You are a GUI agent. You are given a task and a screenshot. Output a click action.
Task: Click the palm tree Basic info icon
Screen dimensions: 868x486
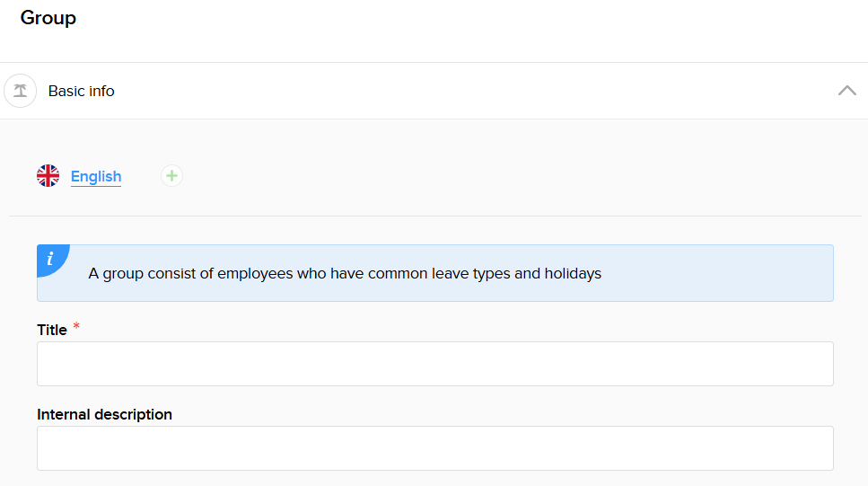click(x=20, y=91)
